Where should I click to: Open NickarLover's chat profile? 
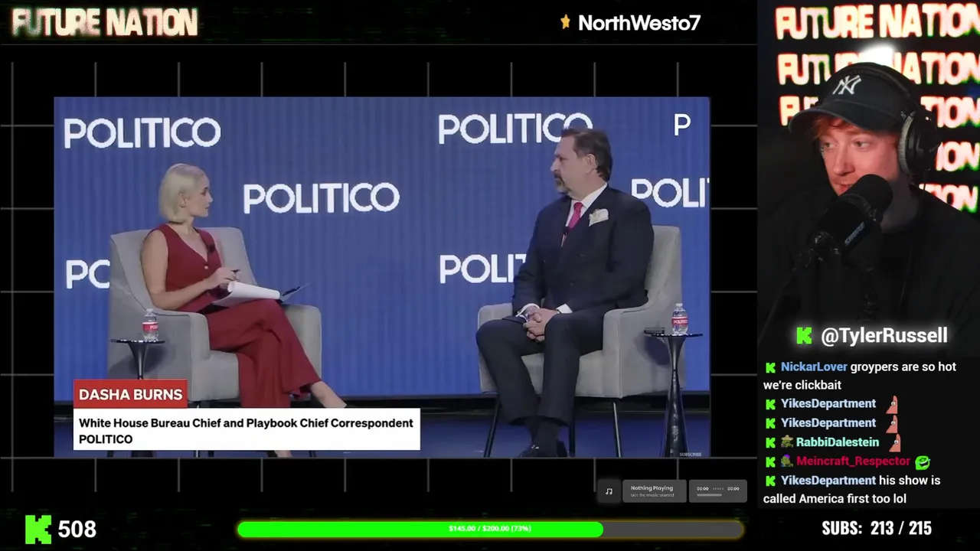[x=814, y=367]
